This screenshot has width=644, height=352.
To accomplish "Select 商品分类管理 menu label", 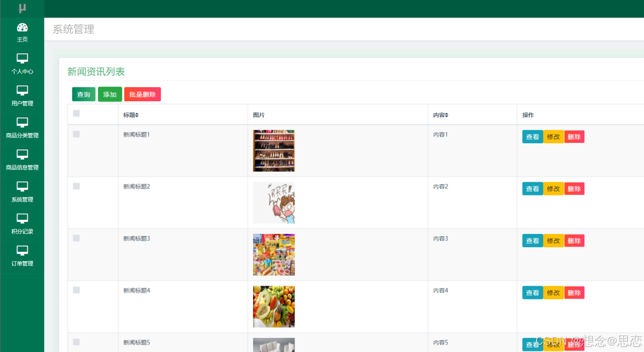I will pyautogui.click(x=22, y=135).
